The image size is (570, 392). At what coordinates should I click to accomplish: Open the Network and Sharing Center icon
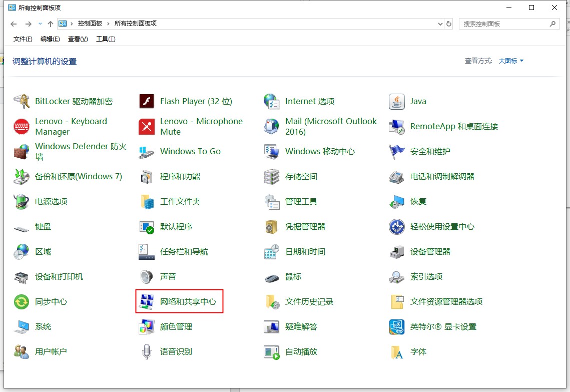click(x=147, y=301)
